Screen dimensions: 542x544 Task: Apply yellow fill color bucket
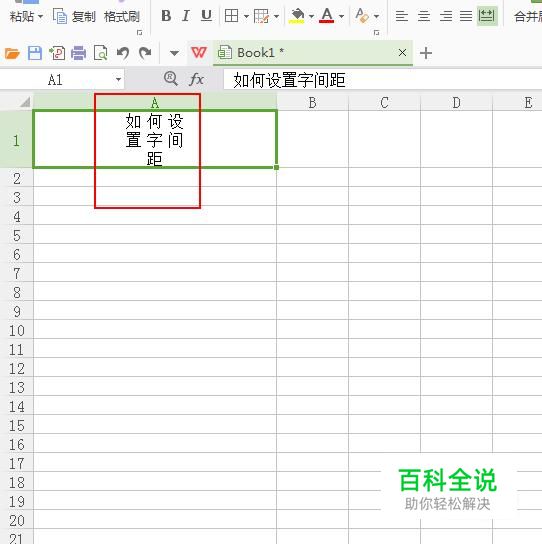point(297,16)
